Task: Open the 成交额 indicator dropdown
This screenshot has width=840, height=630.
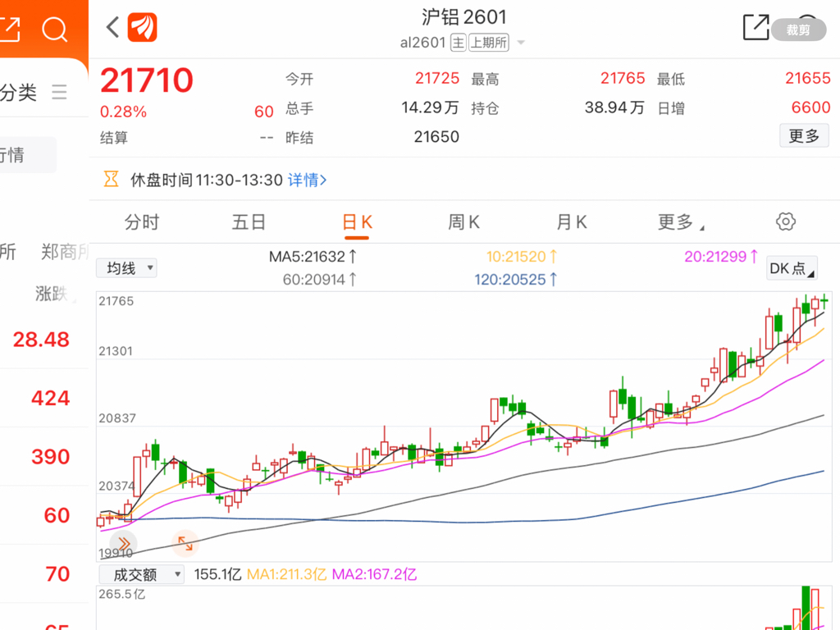Action: tap(142, 575)
